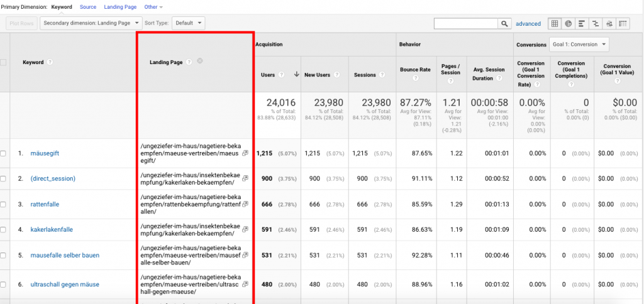Open the mäusegift keyword link
Image resolution: width=644 pixels, height=304 pixels.
[x=45, y=153]
